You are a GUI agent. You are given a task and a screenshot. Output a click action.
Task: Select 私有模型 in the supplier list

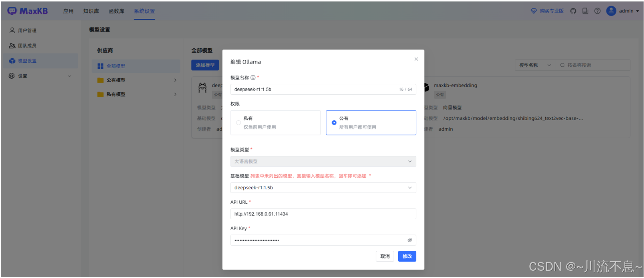136,94
